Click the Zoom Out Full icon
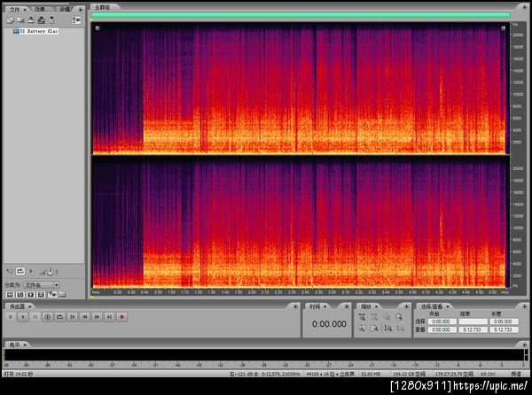Image resolution: width=532 pixels, height=395 pixels. coord(387,317)
